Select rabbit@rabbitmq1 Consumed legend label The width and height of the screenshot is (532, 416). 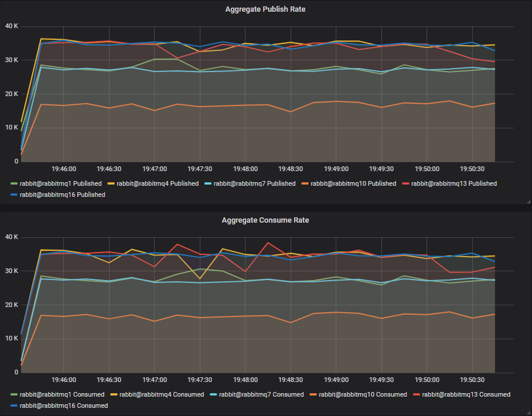point(62,394)
